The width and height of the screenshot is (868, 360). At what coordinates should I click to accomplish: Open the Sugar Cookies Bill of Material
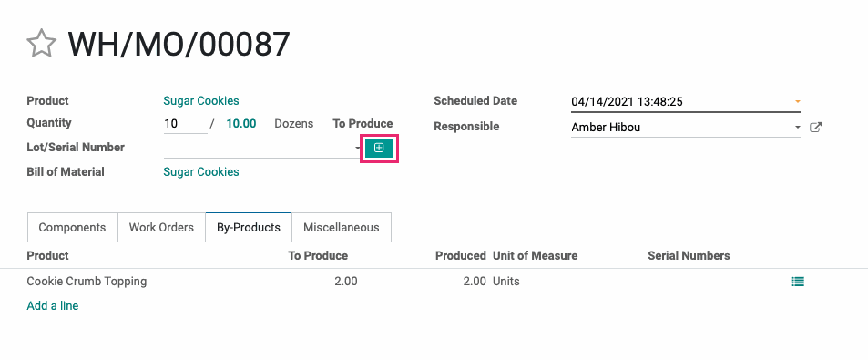click(201, 171)
